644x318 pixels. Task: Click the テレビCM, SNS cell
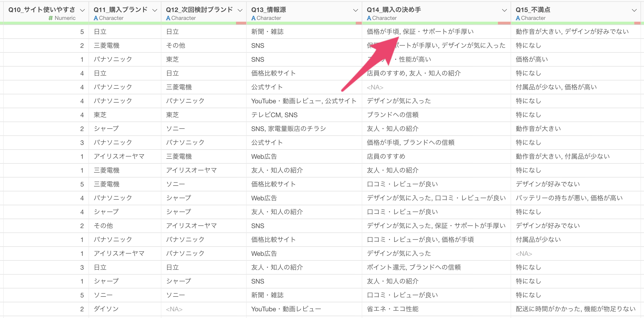304,115
